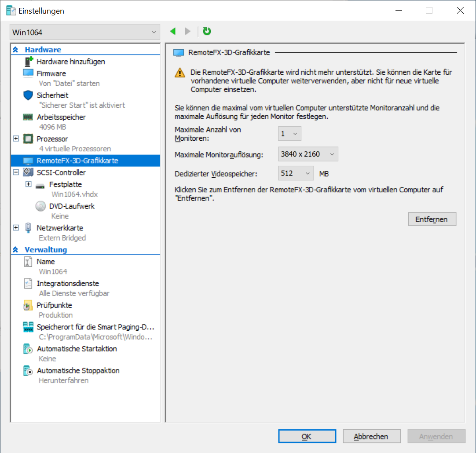Open the Win1064 virtual machine dropdown
The width and height of the screenshot is (476, 453).
(85, 32)
